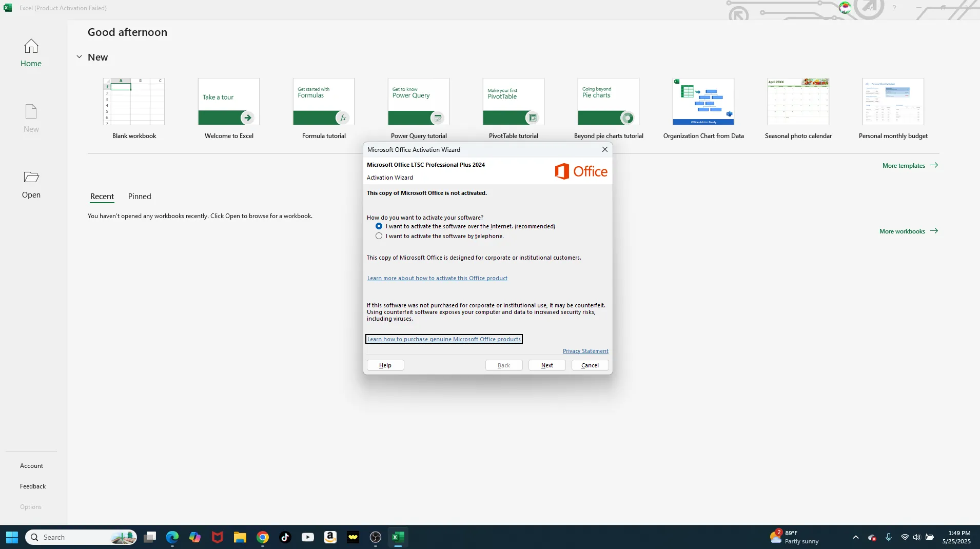Open 'Learn more about how to activate' link
980x549 pixels.
(x=437, y=278)
